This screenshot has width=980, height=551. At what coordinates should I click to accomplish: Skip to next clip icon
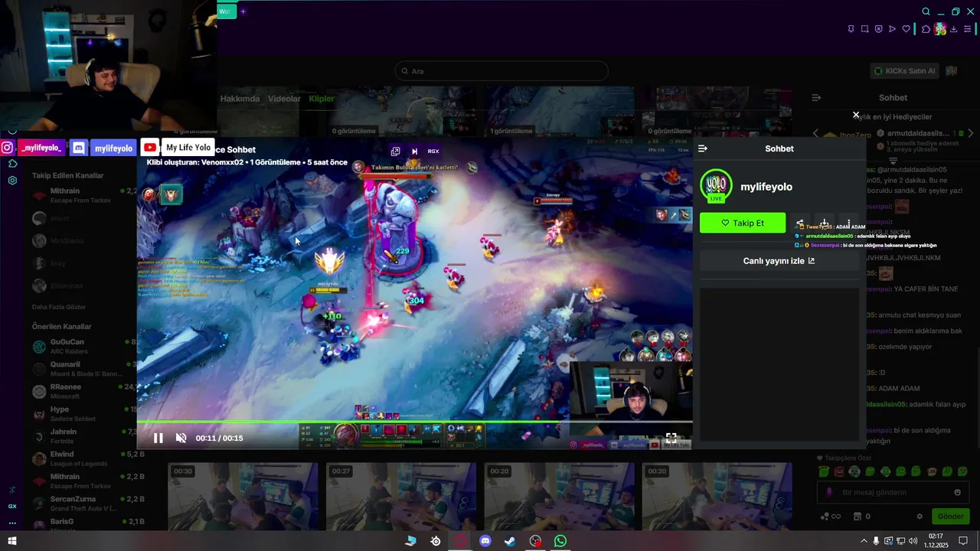[414, 152]
